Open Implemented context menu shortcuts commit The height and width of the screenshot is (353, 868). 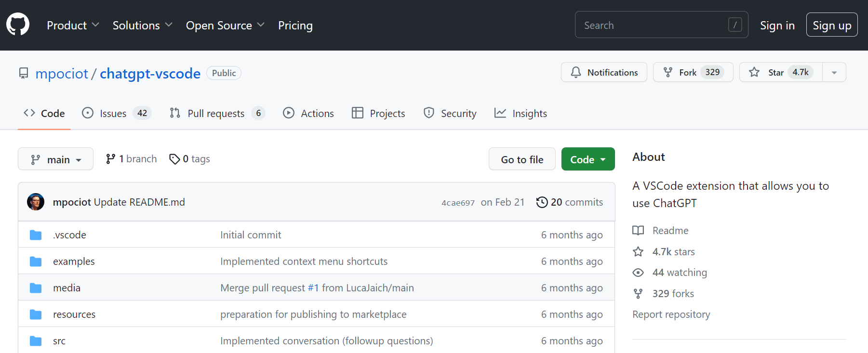(304, 261)
